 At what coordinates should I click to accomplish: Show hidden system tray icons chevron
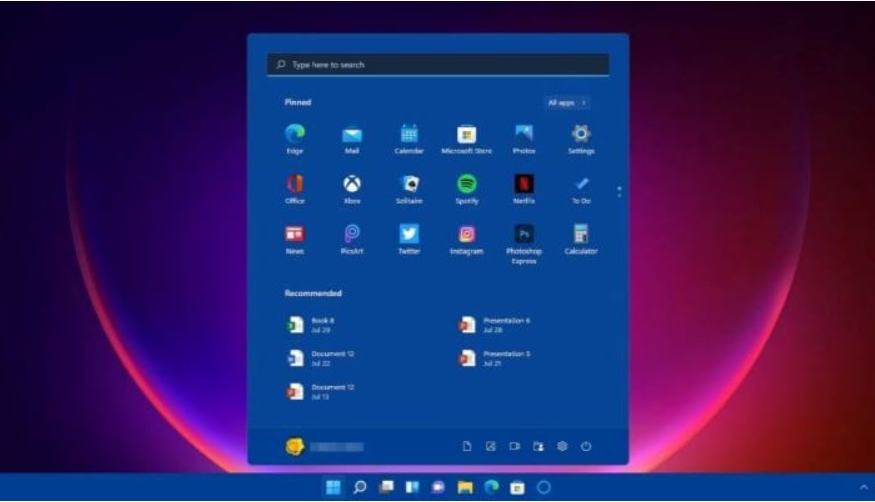click(864, 487)
